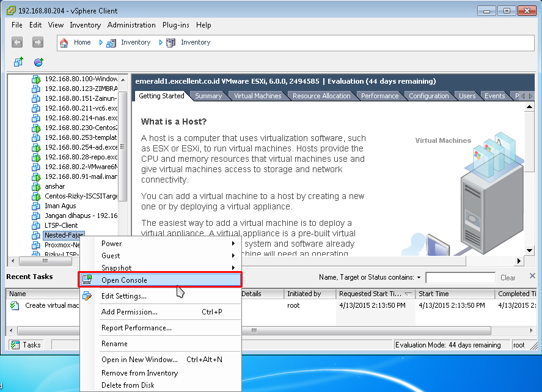Select VM icon for Centos-Rizky-ISCSITarget
Image resolution: width=542 pixels, height=392 pixels.
point(36,196)
